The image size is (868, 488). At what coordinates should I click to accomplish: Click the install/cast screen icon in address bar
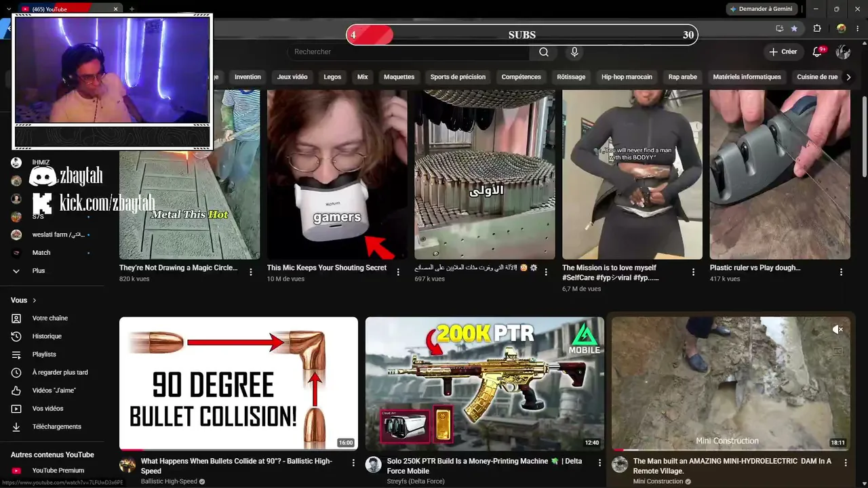[x=779, y=28]
